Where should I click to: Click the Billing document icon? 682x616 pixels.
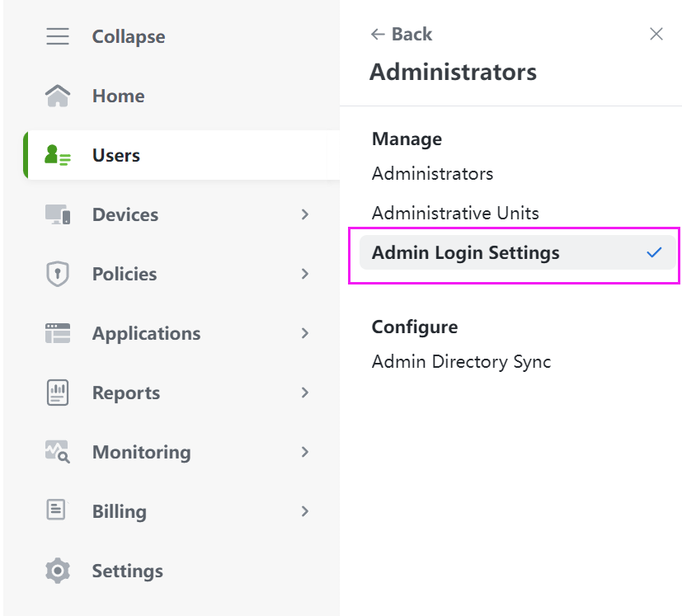[x=56, y=511]
